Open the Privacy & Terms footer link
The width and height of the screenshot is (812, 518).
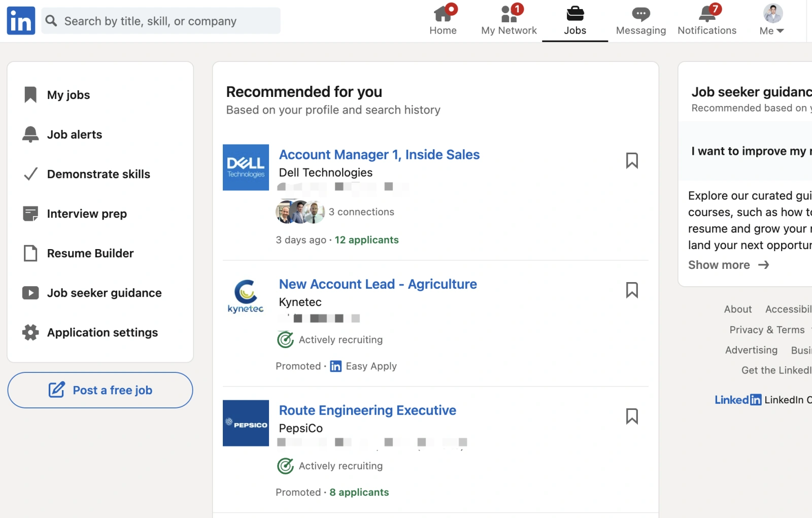pos(767,330)
